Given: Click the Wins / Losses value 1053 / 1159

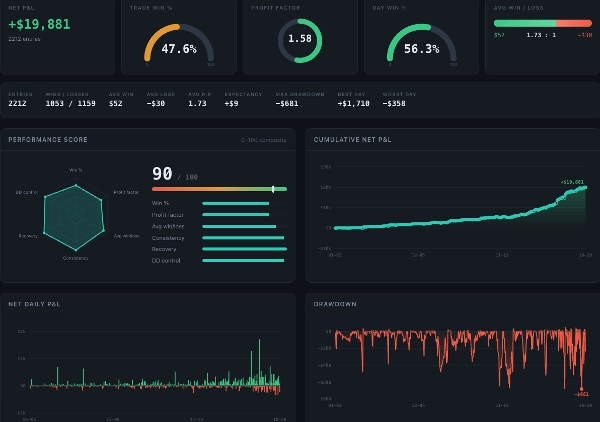Looking at the screenshot, I should (70, 103).
